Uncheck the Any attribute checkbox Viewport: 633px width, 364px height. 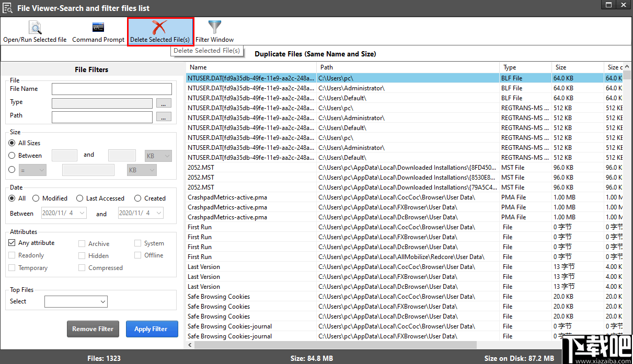click(12, 242)
